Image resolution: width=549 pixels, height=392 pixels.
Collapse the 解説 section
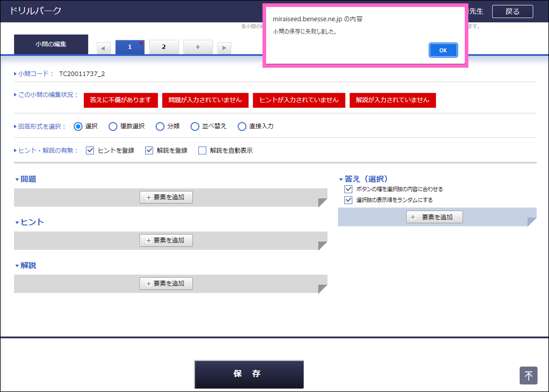17,265
